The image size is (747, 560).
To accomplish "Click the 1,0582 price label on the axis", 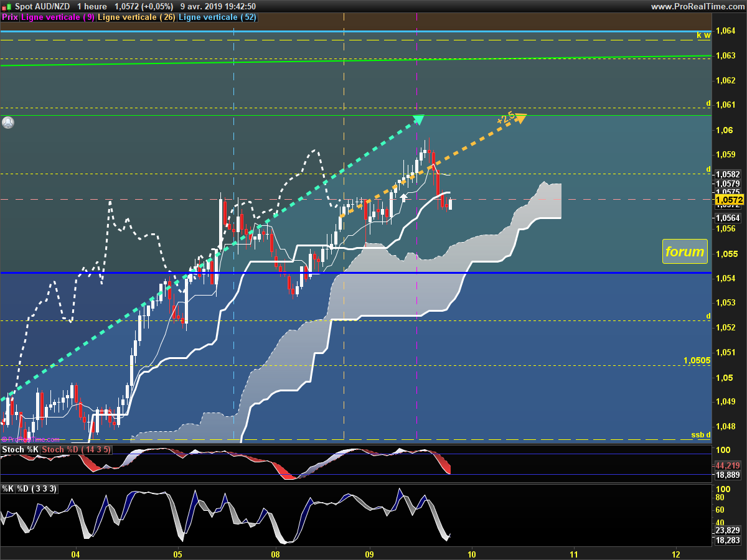I will pyautogui.click(x=728, y=175).
